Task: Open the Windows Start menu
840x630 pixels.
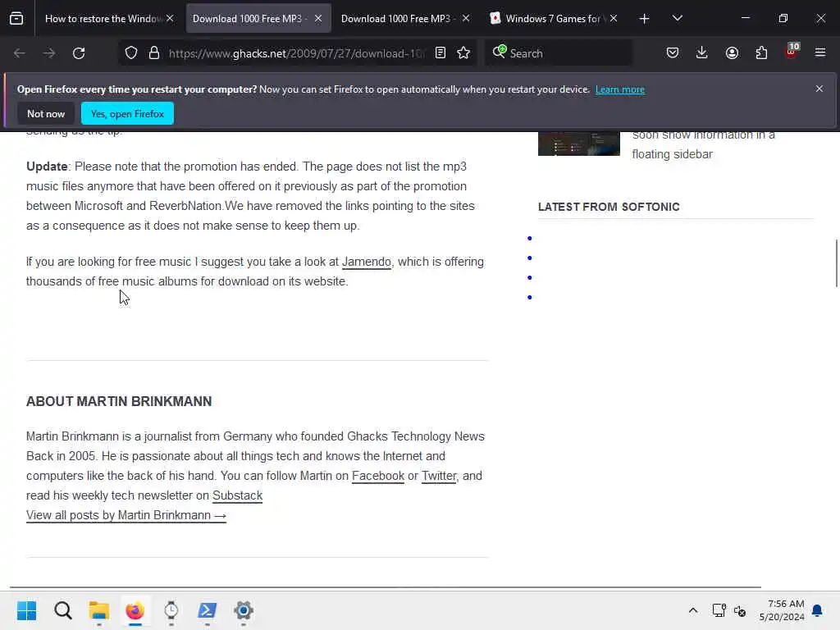Action: 26,610
